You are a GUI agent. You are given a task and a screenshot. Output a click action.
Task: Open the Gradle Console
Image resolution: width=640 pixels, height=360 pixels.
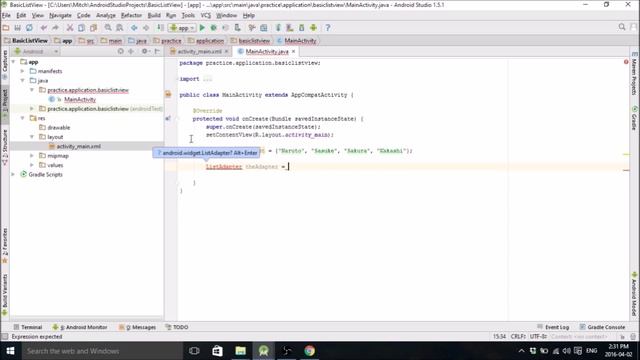coord(602,327)
